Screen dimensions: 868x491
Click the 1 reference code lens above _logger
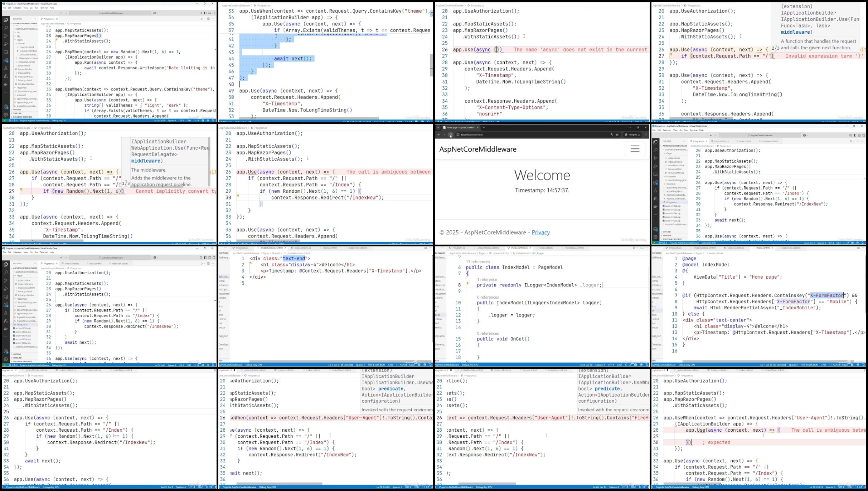[487, 279]
